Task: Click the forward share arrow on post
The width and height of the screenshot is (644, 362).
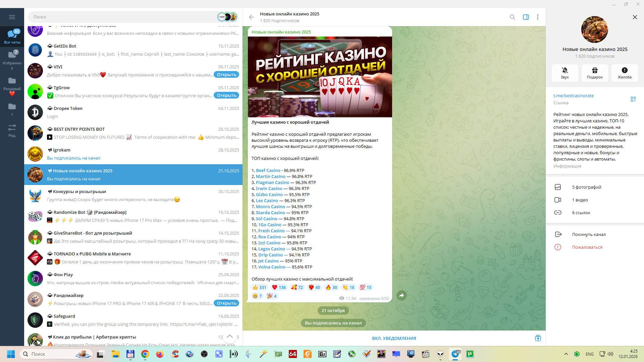Action: pyautogui.click(x=401, y=295)
